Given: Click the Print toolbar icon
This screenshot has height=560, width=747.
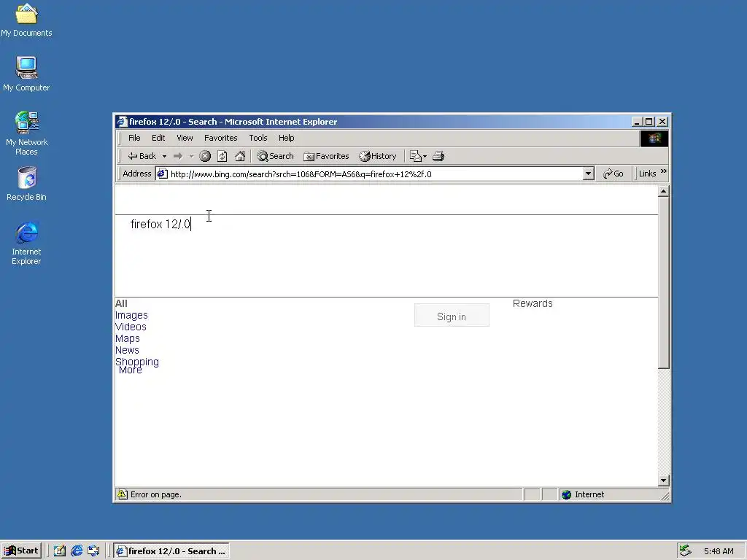Looking at the screenshot, I should (438, 156).
